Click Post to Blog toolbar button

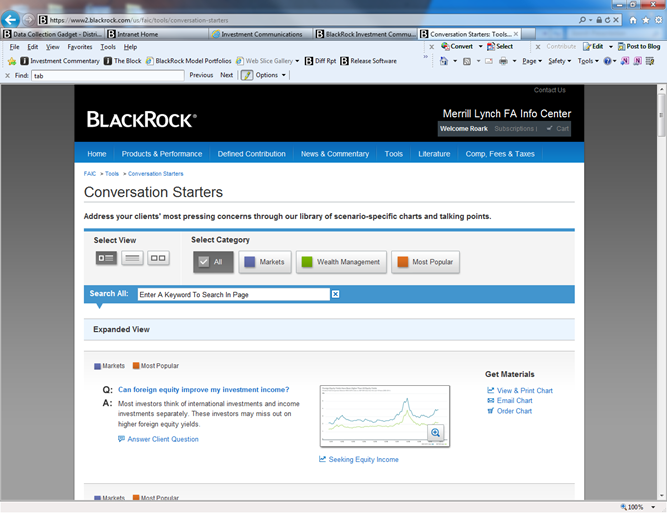[x=639, y=46]
